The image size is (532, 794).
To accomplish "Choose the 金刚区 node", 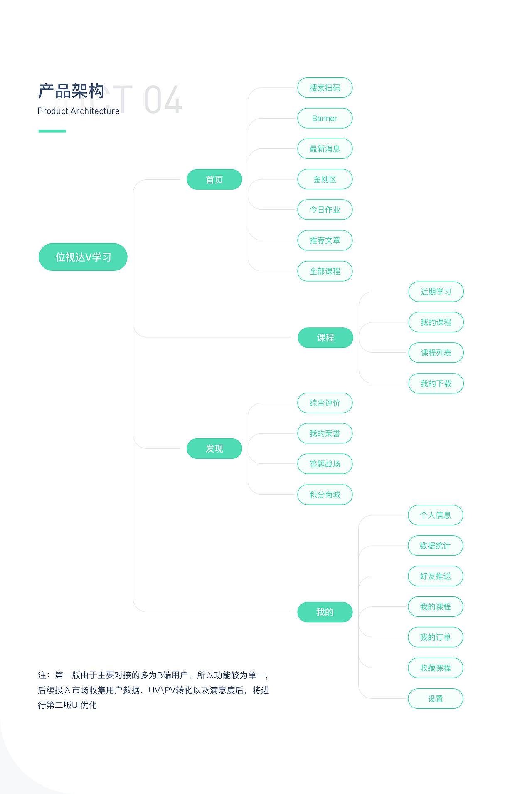I will (x=325, y=179).
